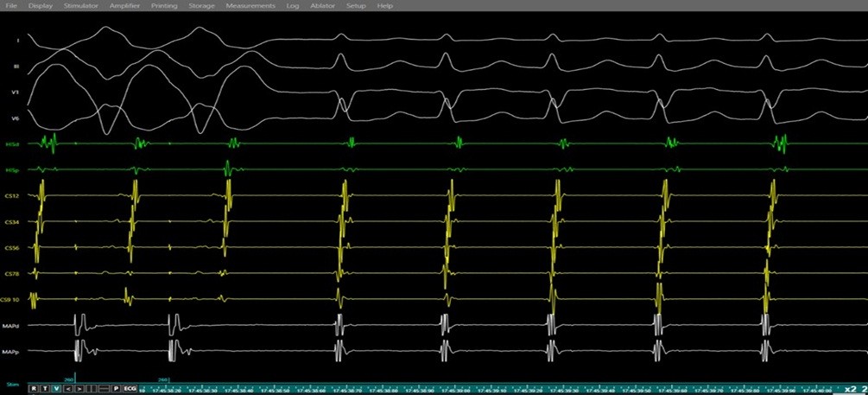Expand the Amplifier menu
Viewport: 868px width, 395px height.
tap(125, 6)
